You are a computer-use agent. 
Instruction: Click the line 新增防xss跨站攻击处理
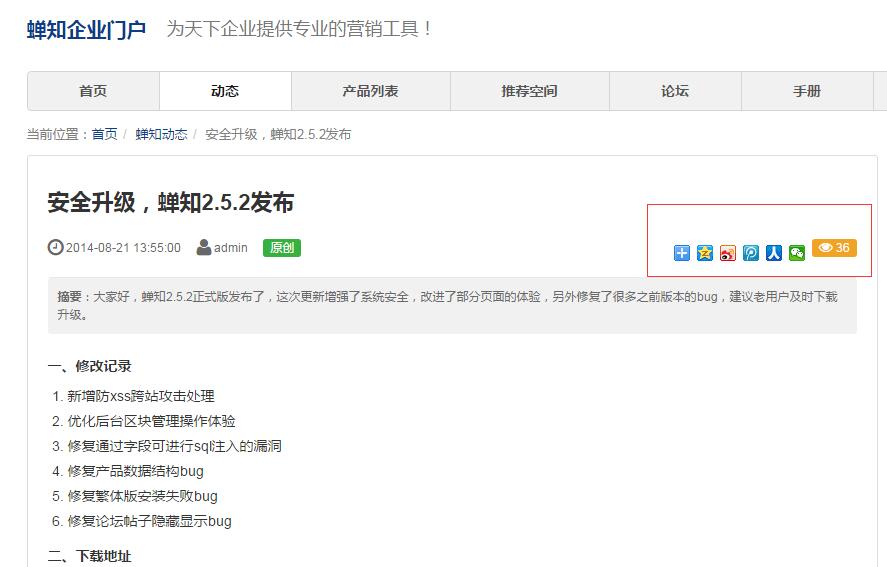(141, 396)
